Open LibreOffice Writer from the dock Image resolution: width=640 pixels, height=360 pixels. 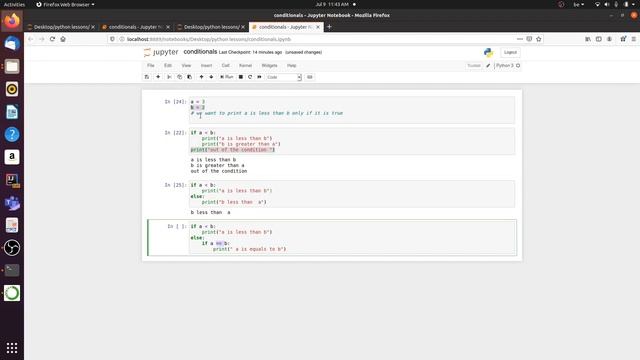12,112
